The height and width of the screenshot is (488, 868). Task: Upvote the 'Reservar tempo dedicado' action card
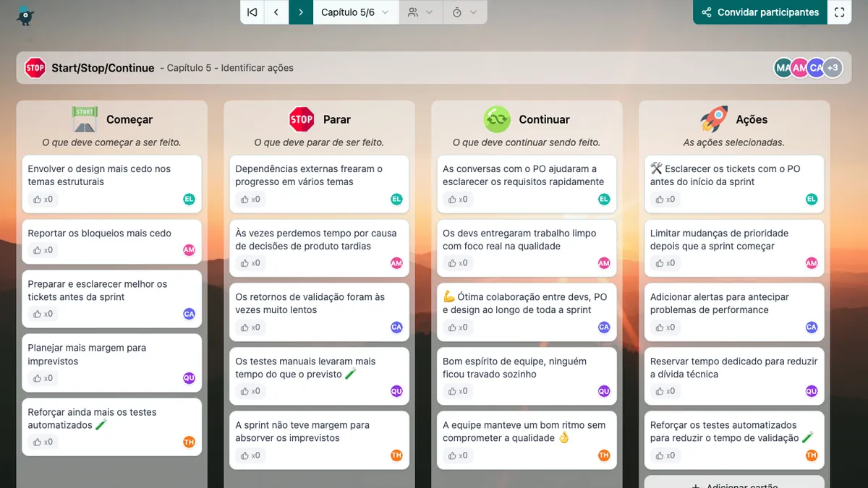tap(665, 391)
